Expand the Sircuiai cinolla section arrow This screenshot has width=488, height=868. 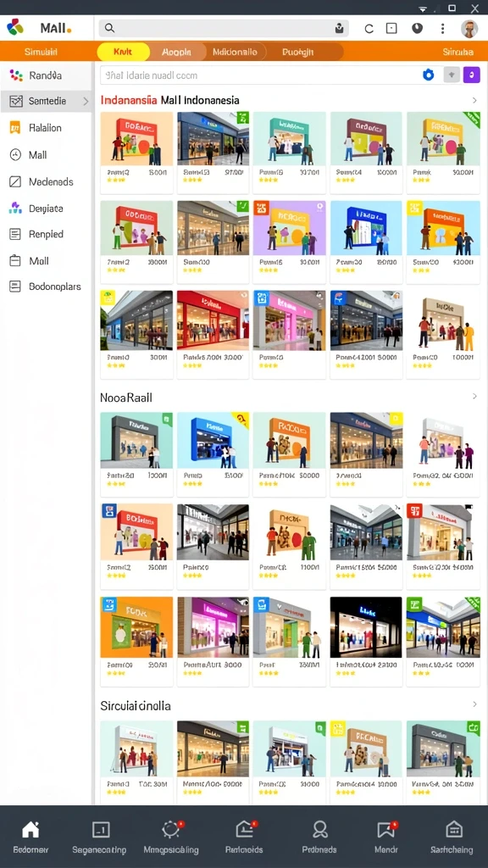pos(474,704)
